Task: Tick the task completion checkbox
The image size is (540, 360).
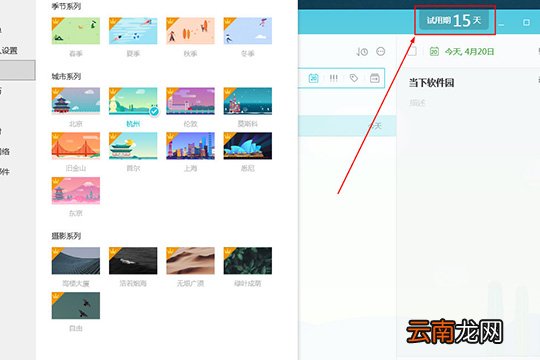Action: [412, 51]
